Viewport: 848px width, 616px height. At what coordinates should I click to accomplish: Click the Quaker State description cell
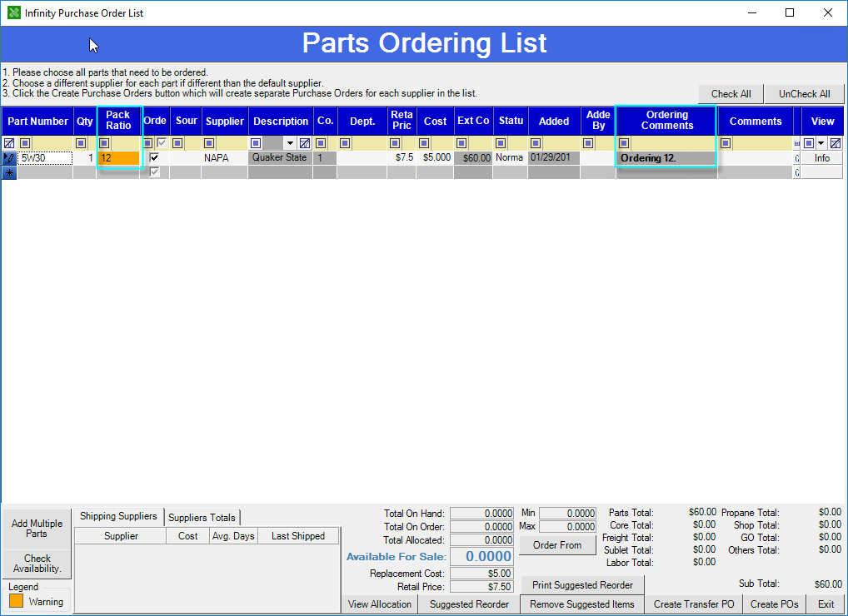click(x=281, y=158)
